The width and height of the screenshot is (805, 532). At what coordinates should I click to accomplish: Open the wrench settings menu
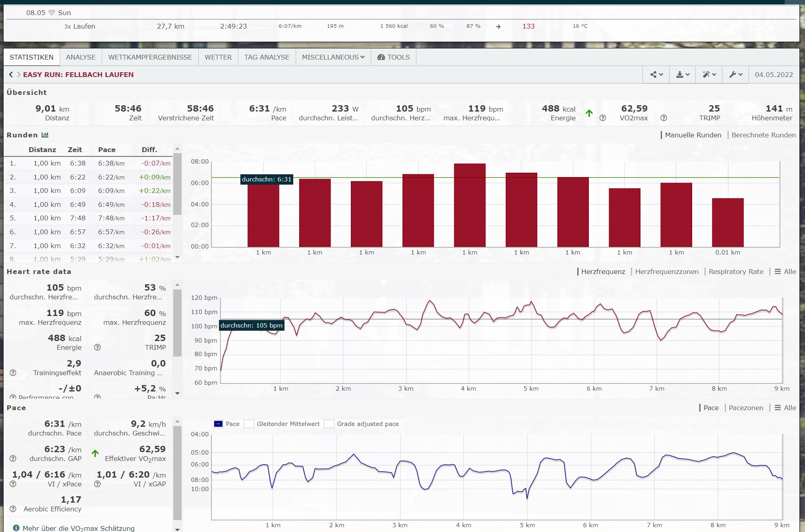(x=735, y=75)
